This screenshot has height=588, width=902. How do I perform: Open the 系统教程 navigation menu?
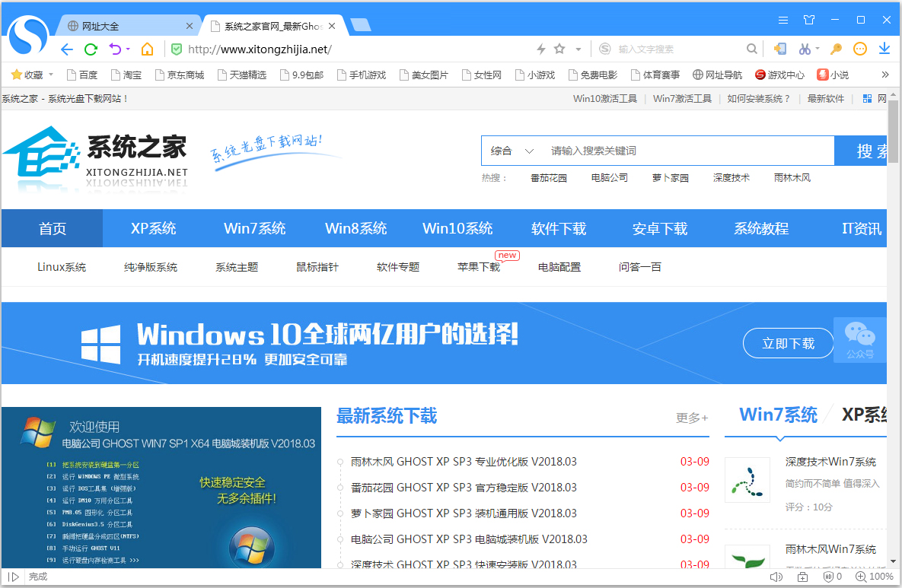[x=761, y=228]
